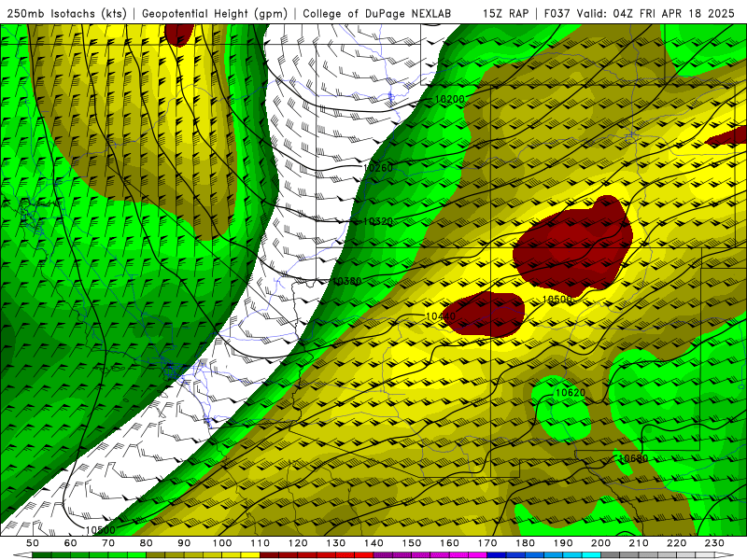747x560 pixels.
Task: Click the 230 value on the color scale
Action: [714, 543]
